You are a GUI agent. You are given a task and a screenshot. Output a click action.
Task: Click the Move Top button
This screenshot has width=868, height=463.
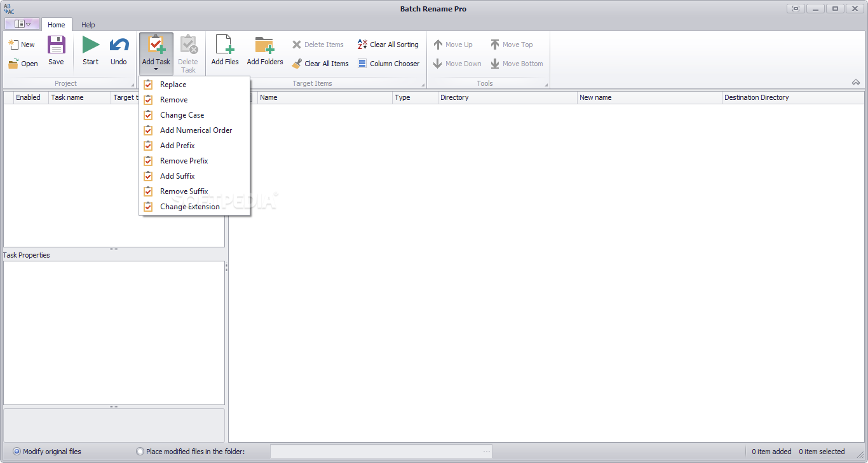(x=512, y=45)
